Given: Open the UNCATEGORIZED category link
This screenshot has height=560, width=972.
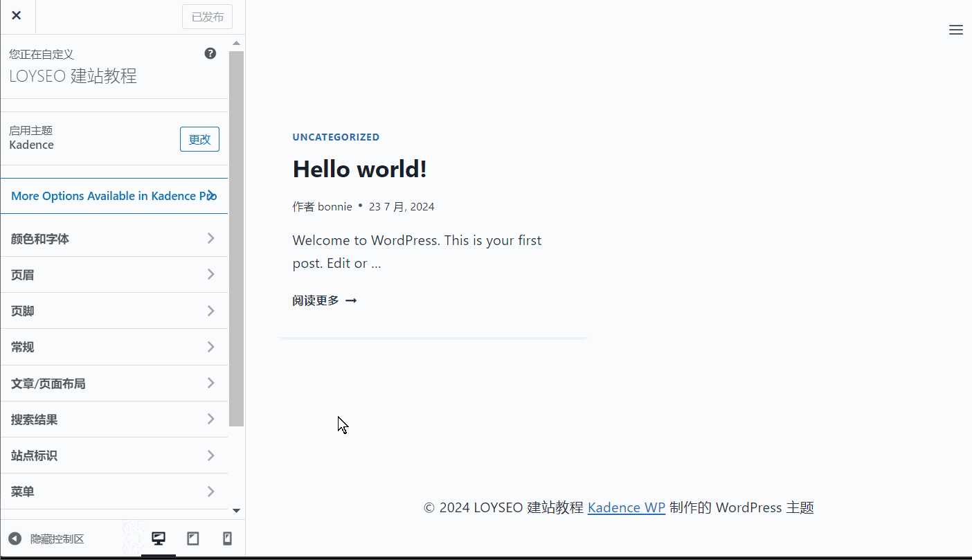Looking at the screenshot, I should 336,137.
